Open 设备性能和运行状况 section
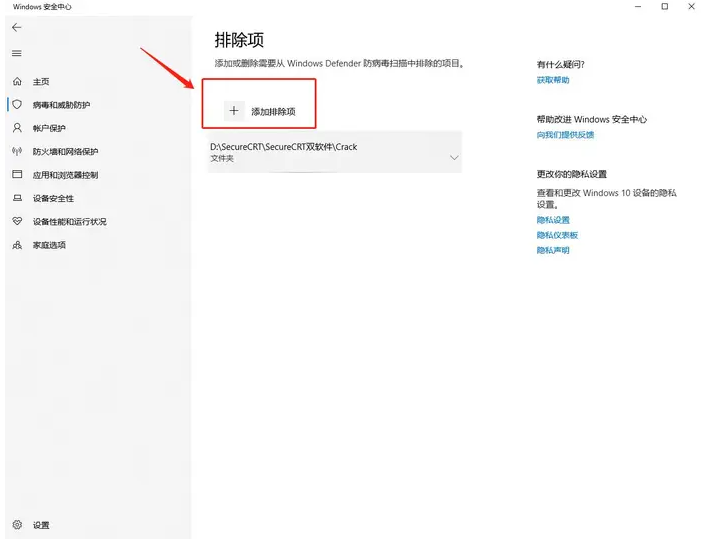The height and width of the screenshot is (539, 701). pos(70,221)
